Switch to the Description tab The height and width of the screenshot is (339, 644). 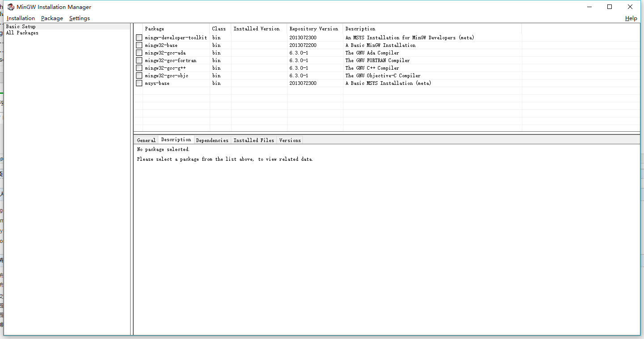[176, 139]
